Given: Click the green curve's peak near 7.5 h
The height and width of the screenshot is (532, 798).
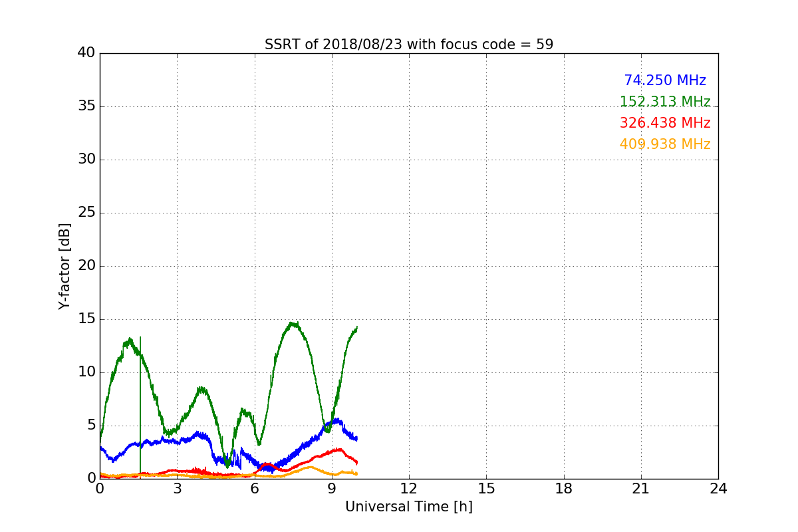Looking at the screenshot, I should coord(293,324).
